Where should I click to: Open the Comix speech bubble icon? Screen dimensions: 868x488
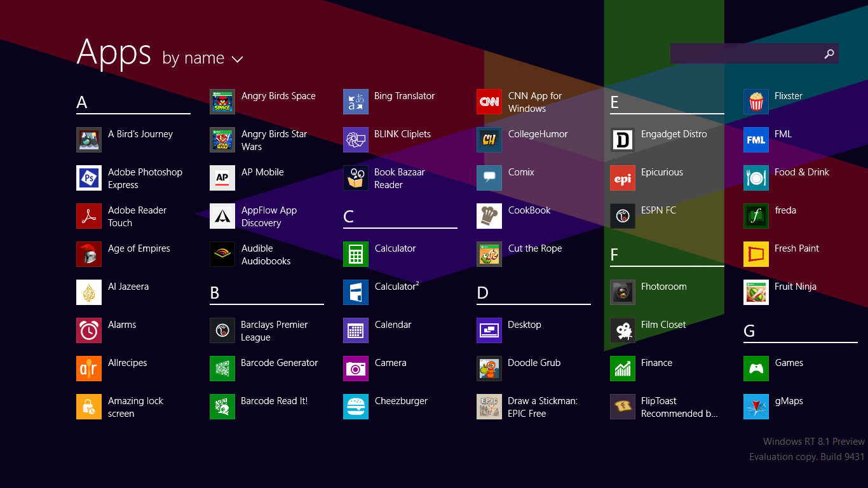489,178
